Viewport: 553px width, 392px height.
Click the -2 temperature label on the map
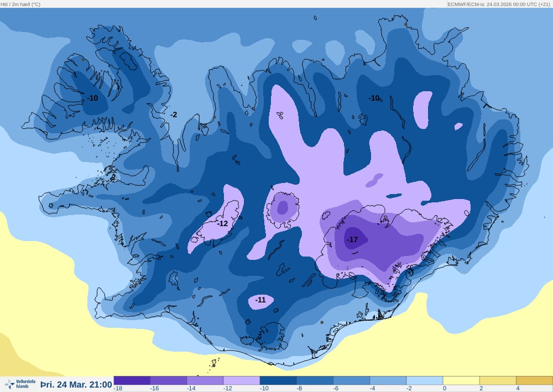click(x=174, y=115)
